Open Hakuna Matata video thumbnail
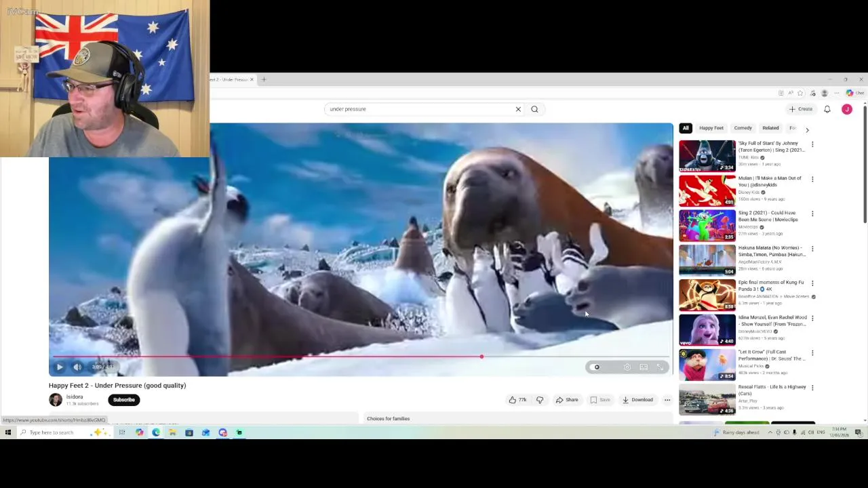The image size is (868, 488). [707, 260]
